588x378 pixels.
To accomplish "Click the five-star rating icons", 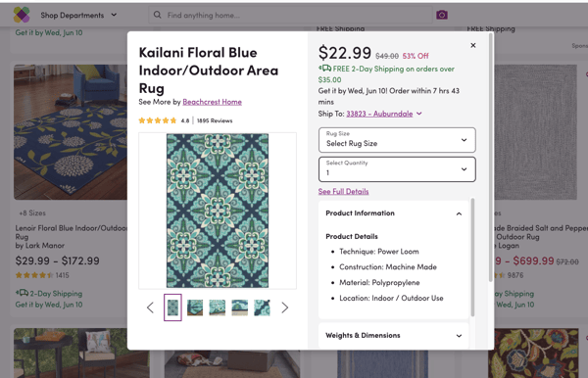I will click(158, 120).
